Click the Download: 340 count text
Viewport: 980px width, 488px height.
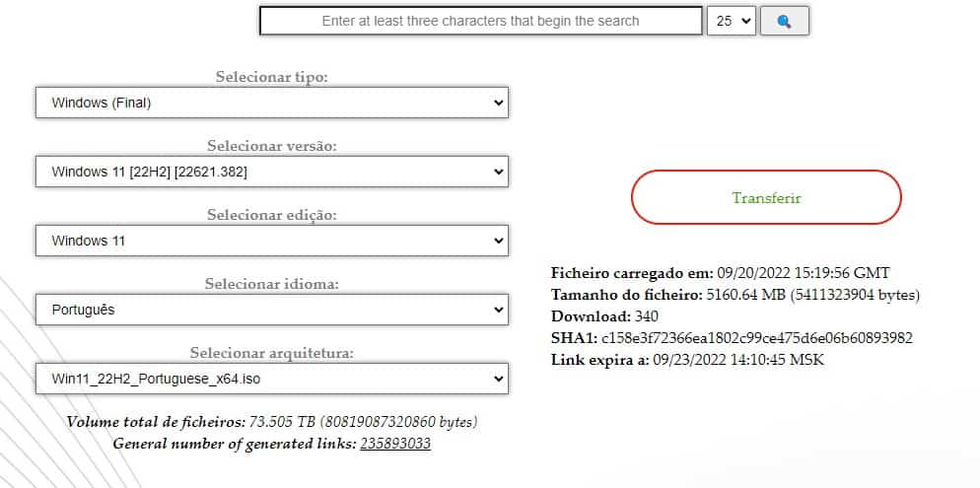[604, 316]
